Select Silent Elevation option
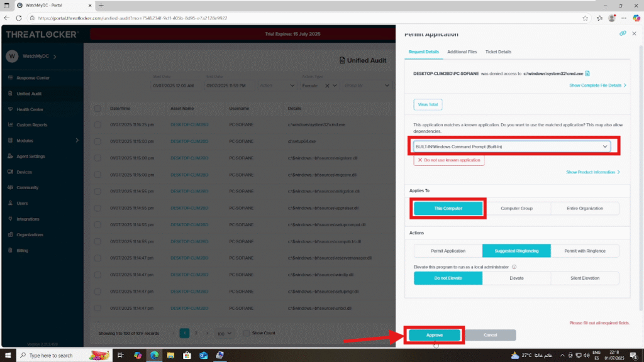644x362 pixels. coord(585,278)
